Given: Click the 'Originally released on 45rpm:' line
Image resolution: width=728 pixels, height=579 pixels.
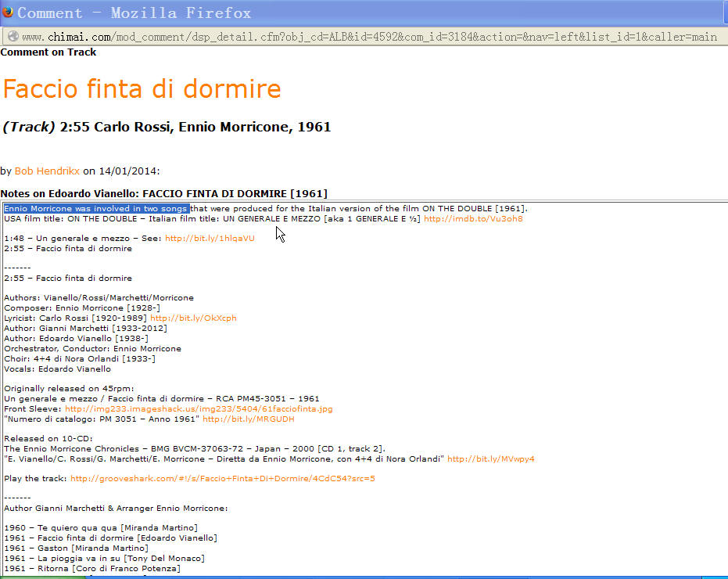Looking at the screenshot, I should 69,389.
